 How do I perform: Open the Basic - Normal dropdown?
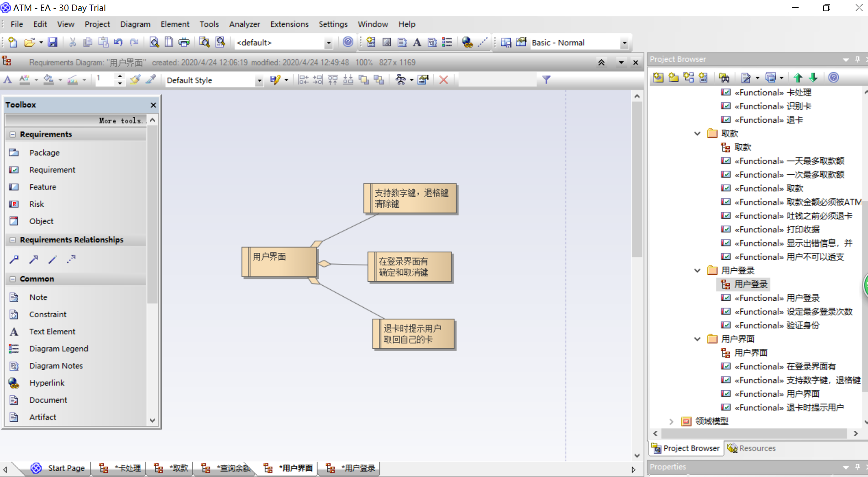coord(624,43)
